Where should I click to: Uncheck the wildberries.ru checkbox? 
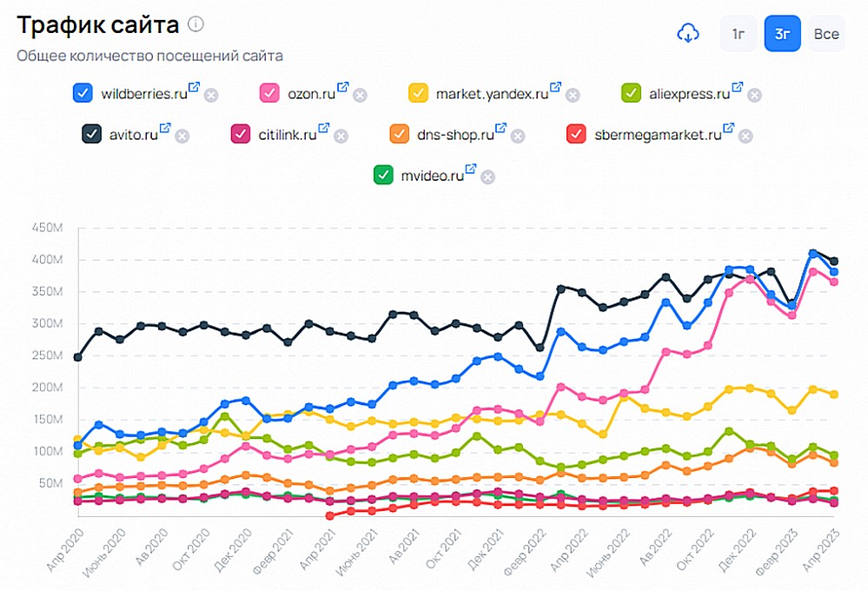pyautogui.click(x=83, y=93)
